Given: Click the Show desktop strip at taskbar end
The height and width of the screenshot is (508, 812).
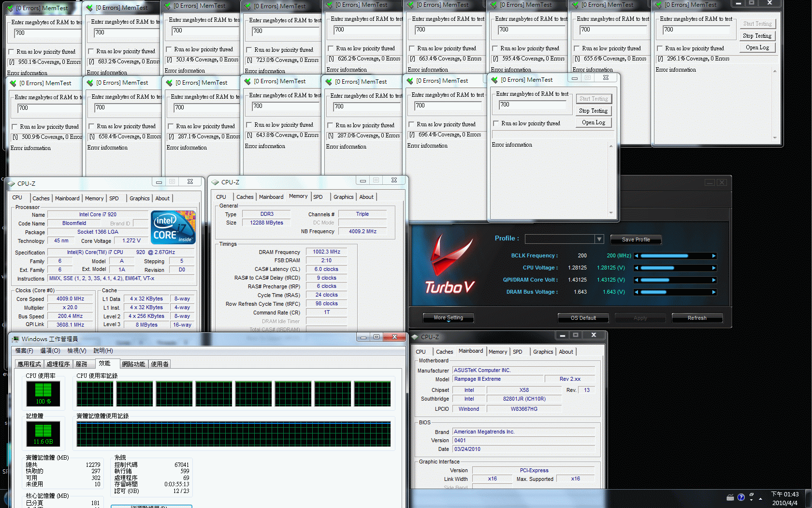Looking at the screenshot, I should point(809,498).
